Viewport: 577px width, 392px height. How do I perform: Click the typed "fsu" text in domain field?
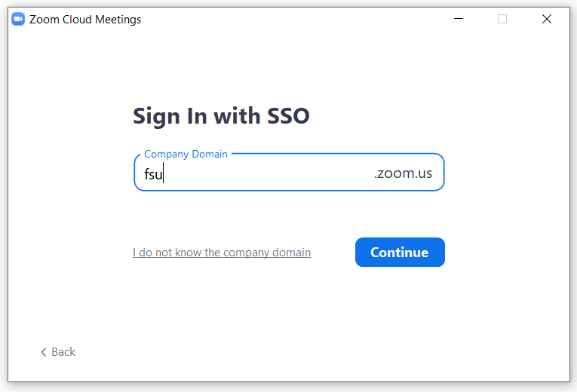click(x=153, y=174)
